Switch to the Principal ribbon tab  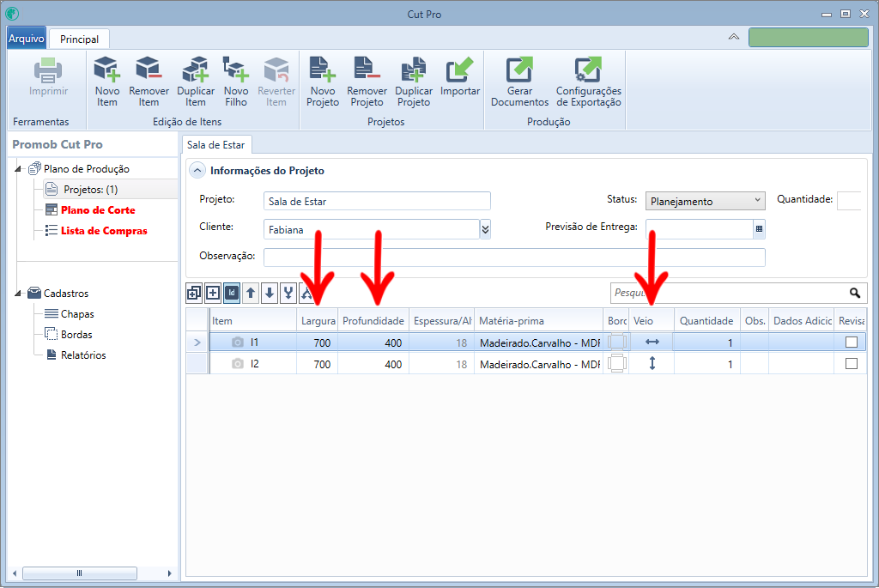pos(79,39)
